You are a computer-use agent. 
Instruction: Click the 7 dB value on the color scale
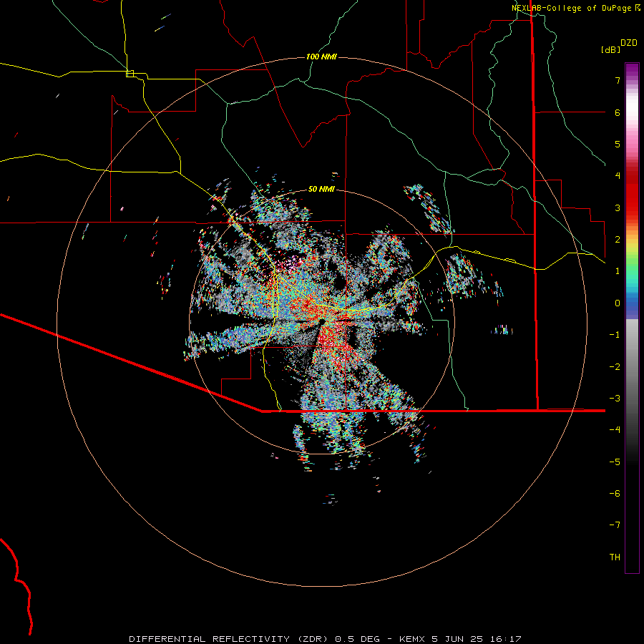[618, 80]
